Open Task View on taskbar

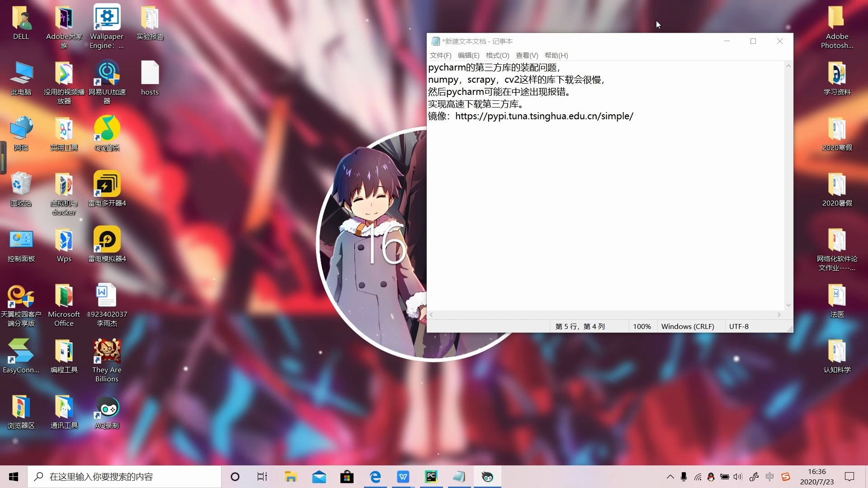pos(262,477)
